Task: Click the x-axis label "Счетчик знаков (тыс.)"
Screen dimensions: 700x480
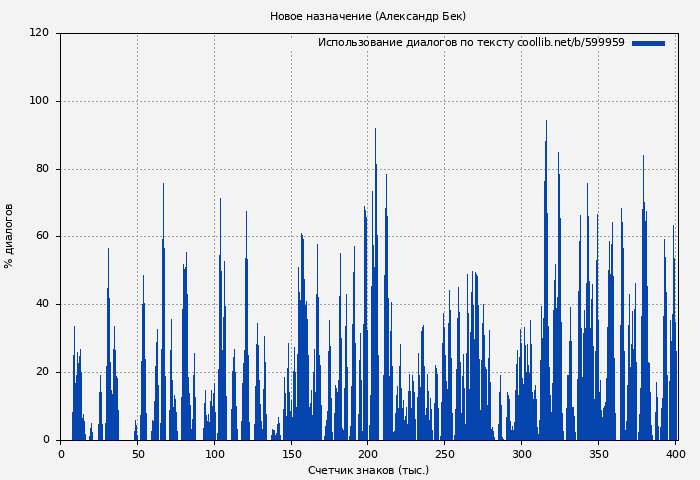Action: (x=368, y=470)
